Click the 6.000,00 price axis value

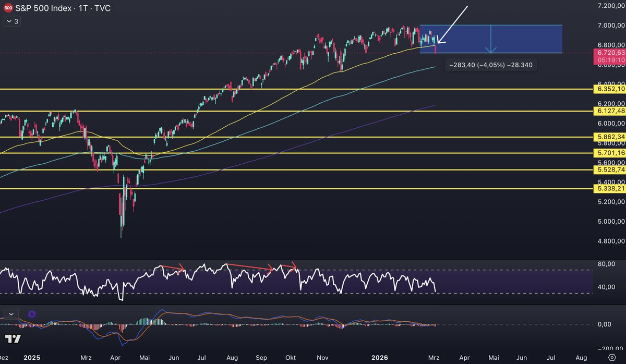point(610,124)
